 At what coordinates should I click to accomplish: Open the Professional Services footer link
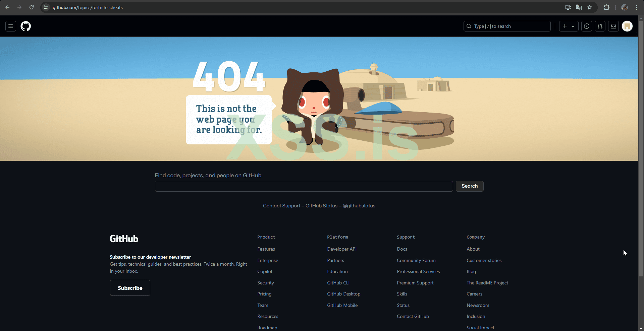point(418,271)
